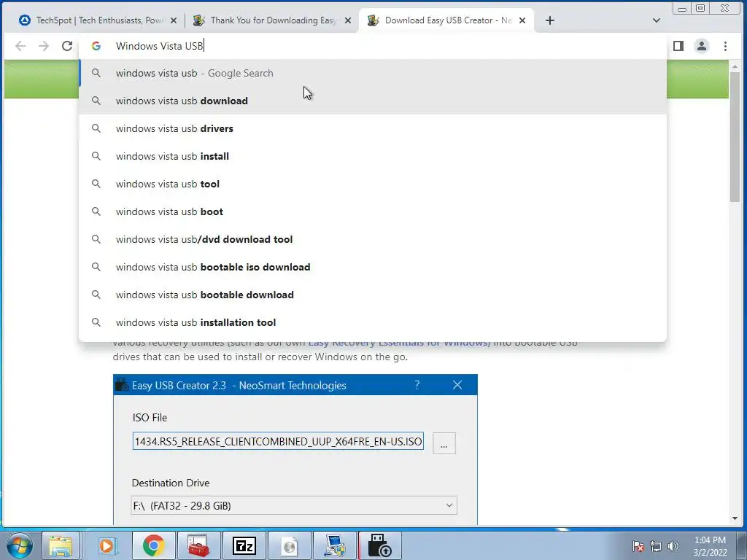747x560 pixels.
Task: Switch to the TechSpot tab
Action: tap(98, 20)
